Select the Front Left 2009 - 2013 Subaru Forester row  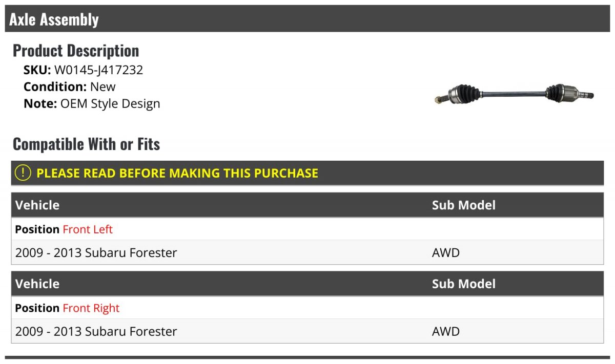click(x=307, y=252)
